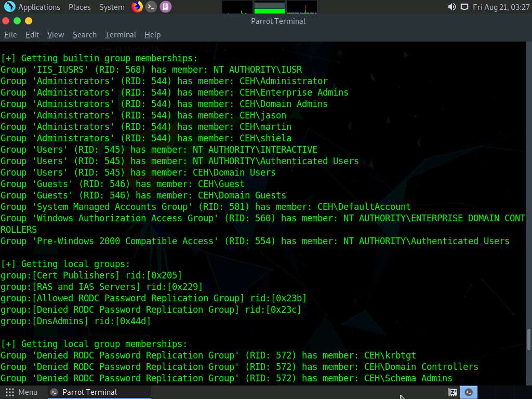Click the Parrot Terminal taskbar button
Image resolution: width=532 pixels, height=399 pixels.
[98, 392]
